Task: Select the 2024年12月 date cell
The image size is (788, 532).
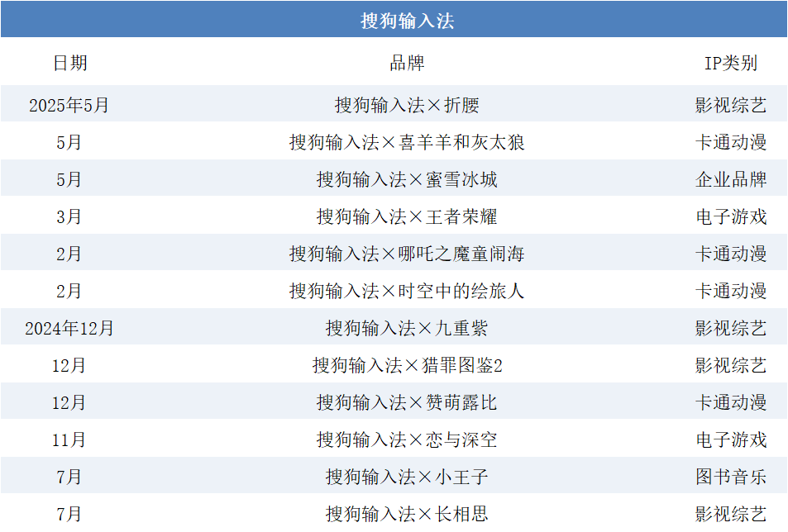Action: coord(69,328)
